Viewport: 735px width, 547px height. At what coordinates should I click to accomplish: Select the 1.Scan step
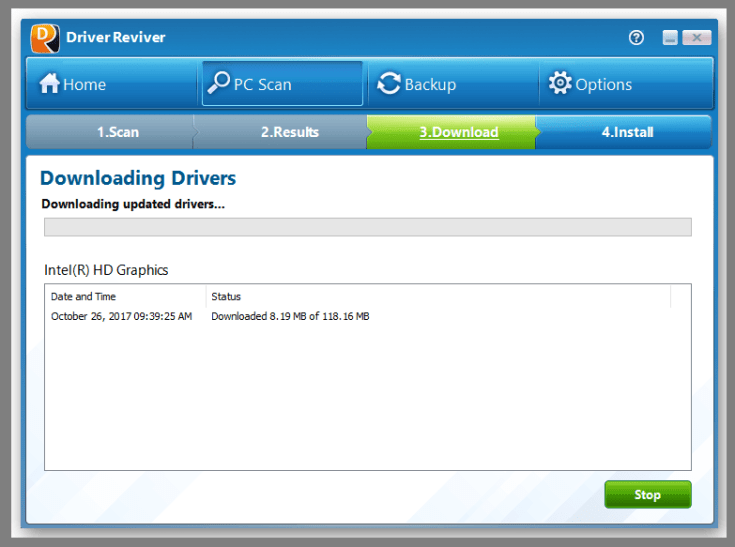[x=111, y=132]
